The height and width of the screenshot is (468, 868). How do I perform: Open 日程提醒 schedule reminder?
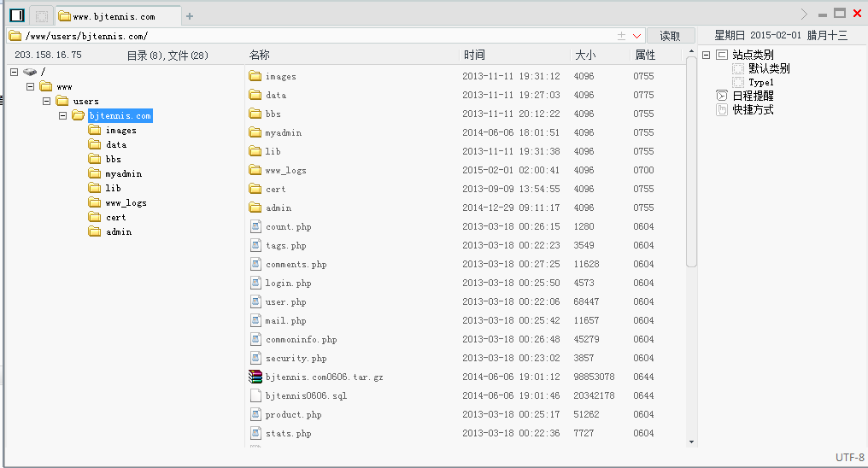tap(753, 96)
